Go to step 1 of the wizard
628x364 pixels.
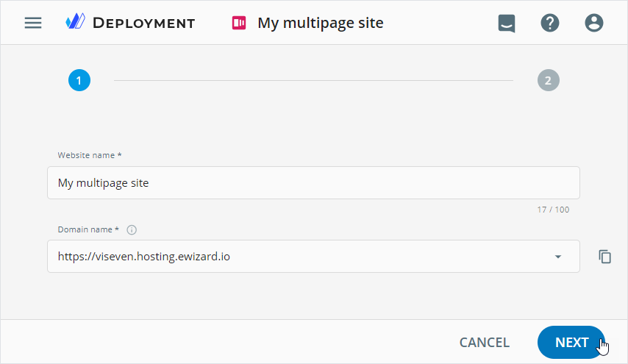[79, 80]
